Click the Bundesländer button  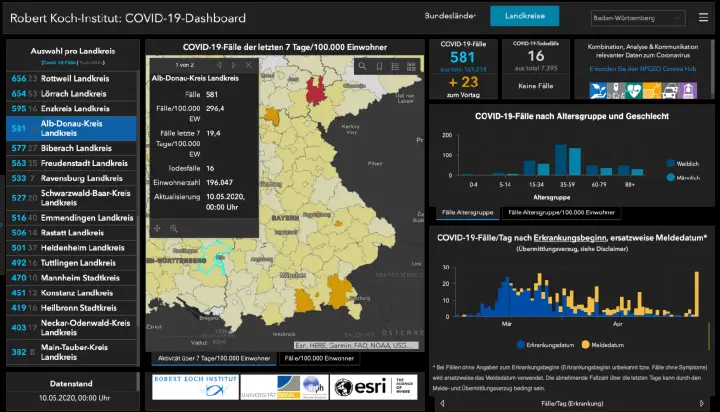point(449,17)
